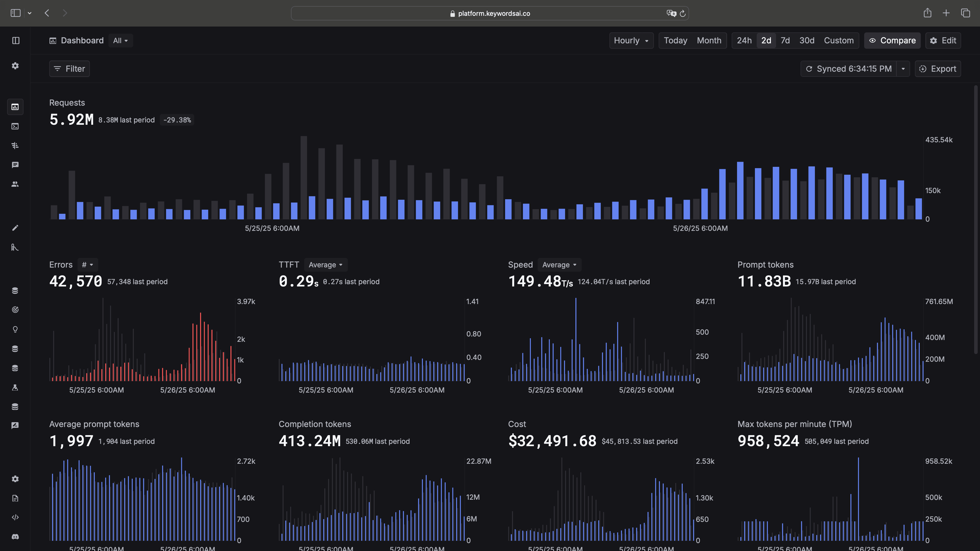Open the Hourly granularity dropdown
The width and height of the screenshot is (980, 551).
(631, 40)
